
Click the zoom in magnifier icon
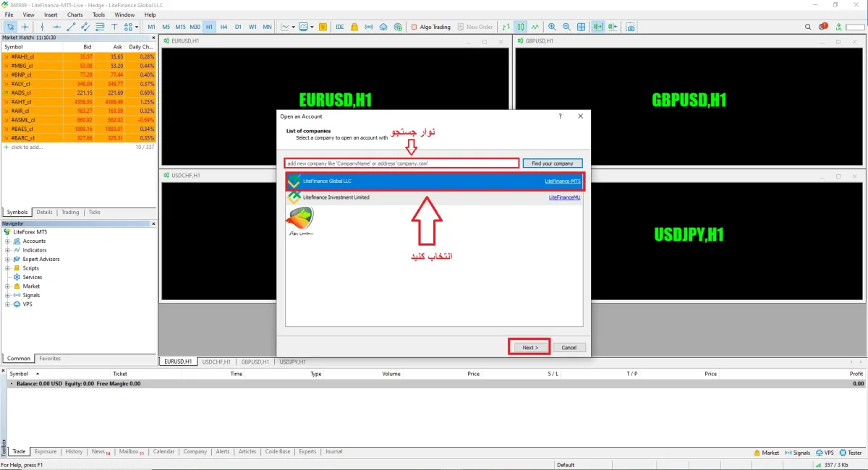[552, 27]
